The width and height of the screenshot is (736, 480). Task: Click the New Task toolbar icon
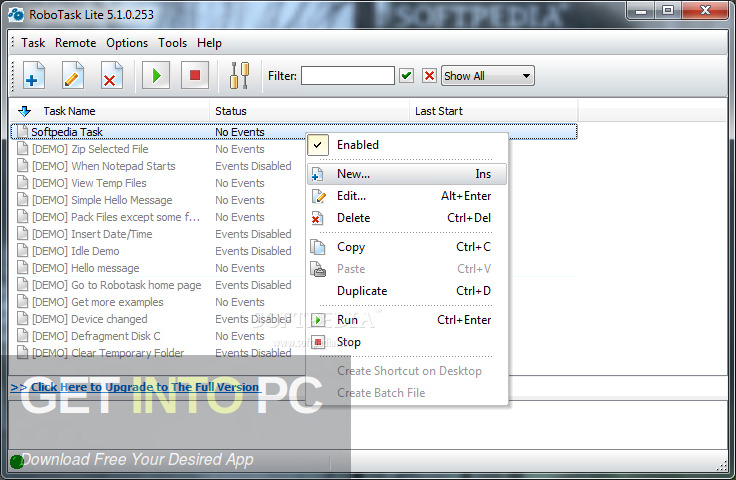click(x=33, y=75)
